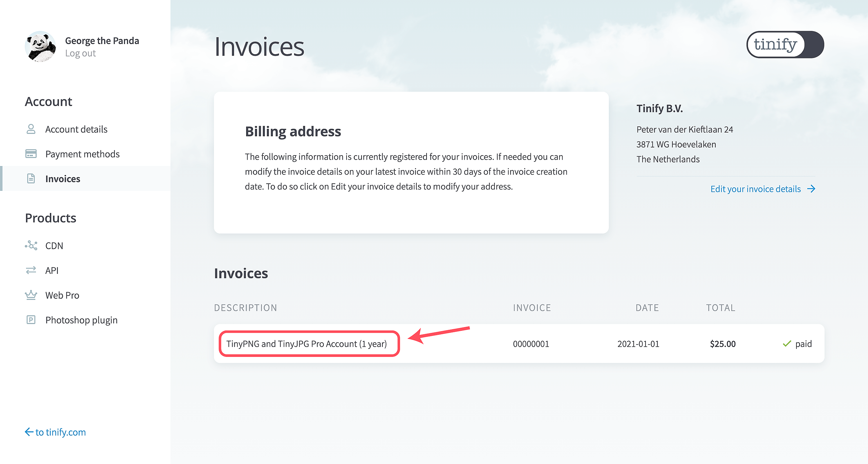The height and width of the screenshot is (464, 868).
Task: Click the Photoshop plugin icon
Action: click(31, 320)
